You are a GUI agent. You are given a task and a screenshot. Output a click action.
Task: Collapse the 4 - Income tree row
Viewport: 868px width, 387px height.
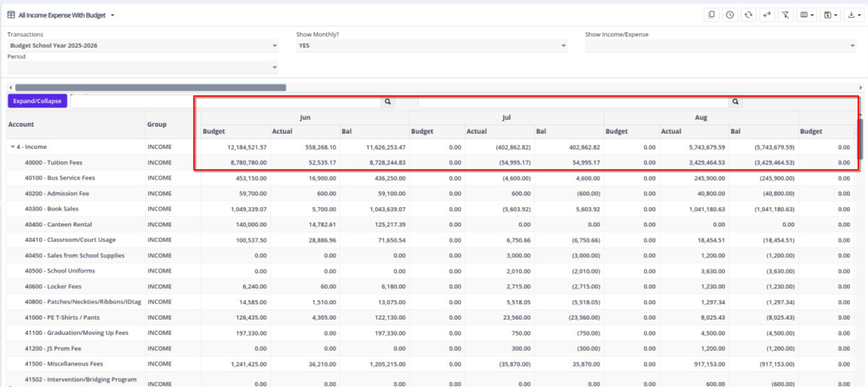pos(12,147)
